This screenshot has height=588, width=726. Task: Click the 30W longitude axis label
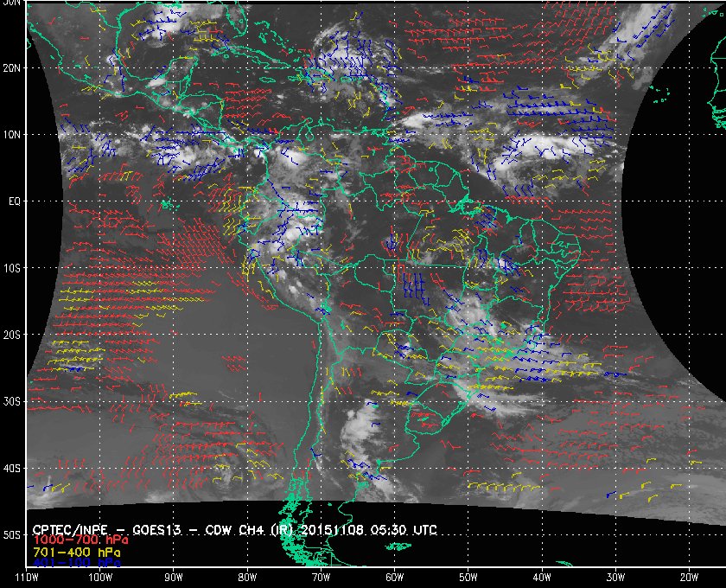(x=615, y=577)
